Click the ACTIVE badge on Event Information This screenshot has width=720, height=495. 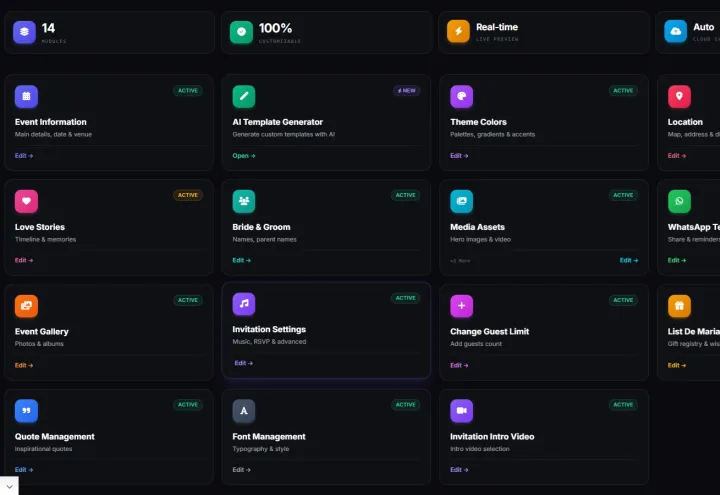coord(188,90)
